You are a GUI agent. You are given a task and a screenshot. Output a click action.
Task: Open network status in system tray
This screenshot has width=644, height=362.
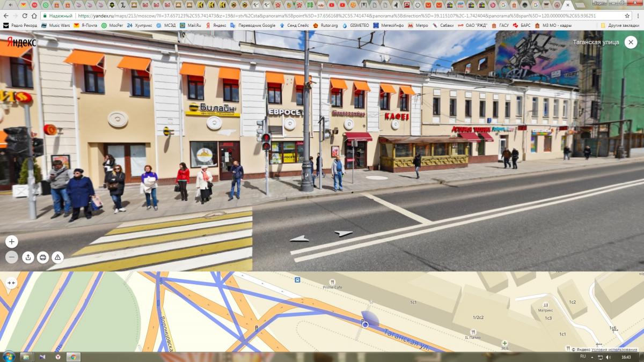coord(601,357)
